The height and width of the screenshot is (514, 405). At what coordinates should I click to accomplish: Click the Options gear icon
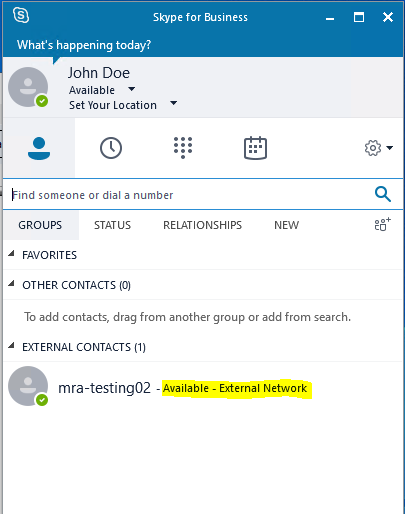pyautogui.click(x=373, y=148)
